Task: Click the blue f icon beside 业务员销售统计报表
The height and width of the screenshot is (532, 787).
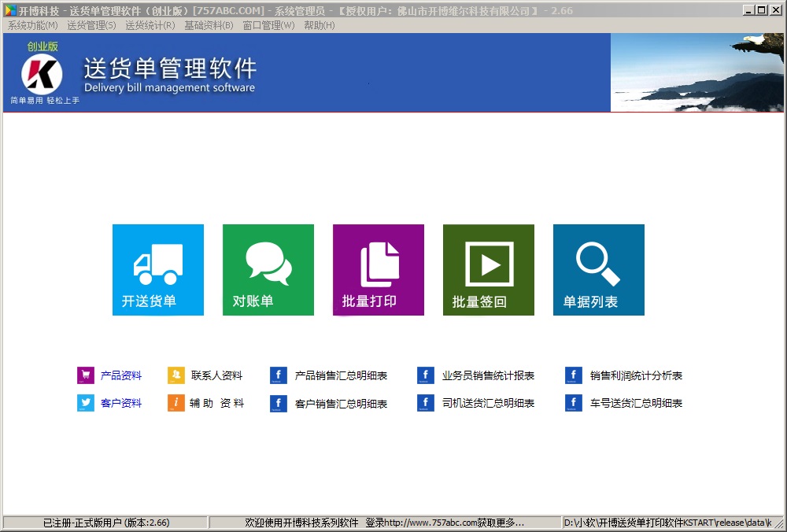Action: point(426,375)
